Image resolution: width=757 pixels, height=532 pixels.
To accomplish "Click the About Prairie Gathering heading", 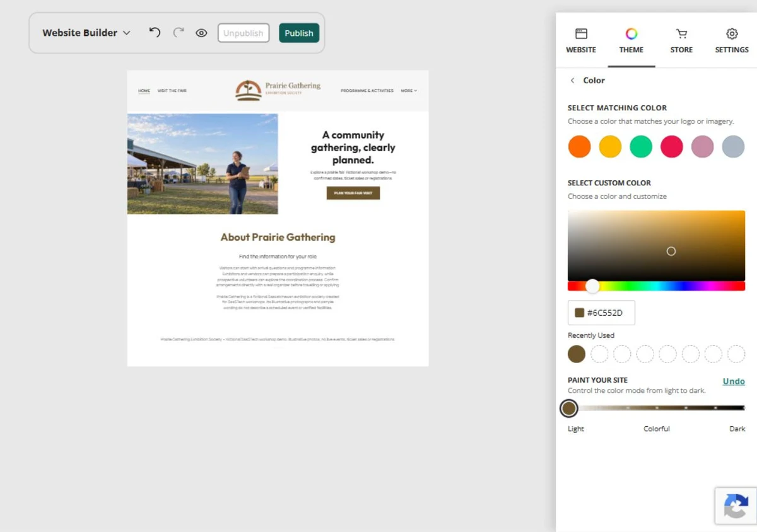I will 278,238.
